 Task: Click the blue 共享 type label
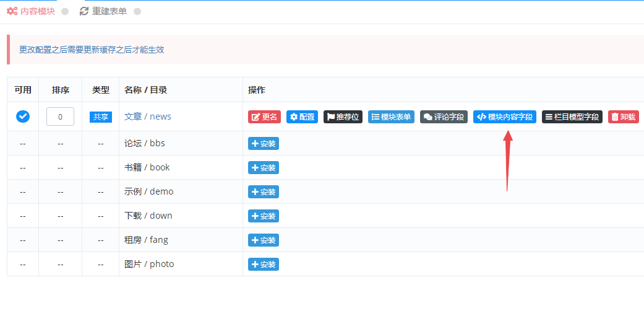pyautogui.click(x=100, y=117)
